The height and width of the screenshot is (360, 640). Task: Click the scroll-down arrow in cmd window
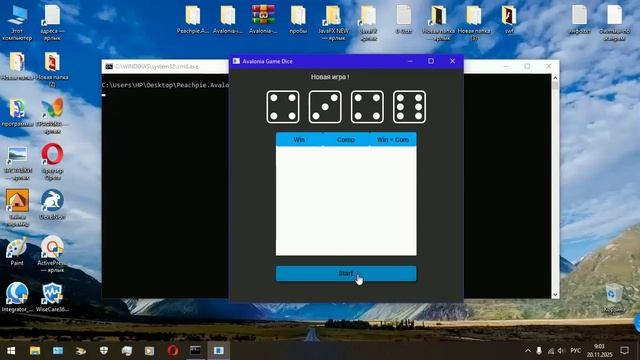pos(555,294)
